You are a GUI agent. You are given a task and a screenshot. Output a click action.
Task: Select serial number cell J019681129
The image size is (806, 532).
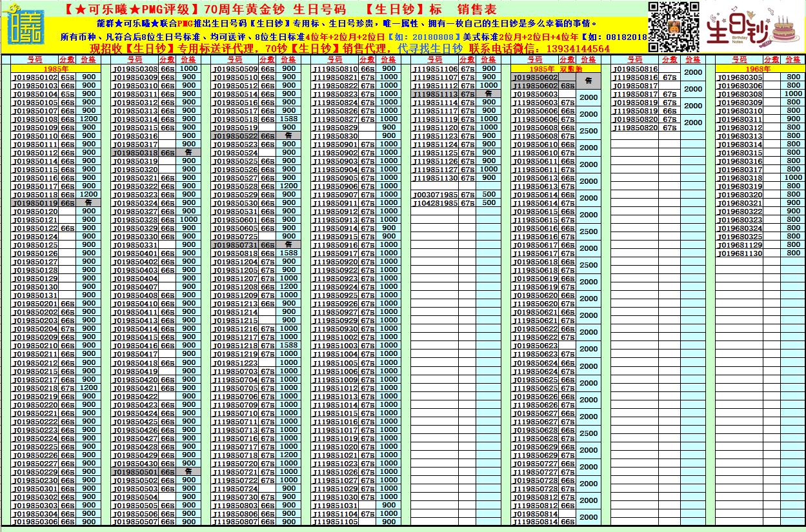click(x=740, y=245)
